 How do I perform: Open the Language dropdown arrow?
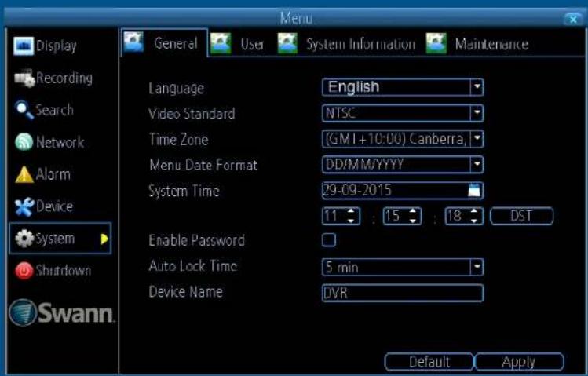click(x=477, y=87)
